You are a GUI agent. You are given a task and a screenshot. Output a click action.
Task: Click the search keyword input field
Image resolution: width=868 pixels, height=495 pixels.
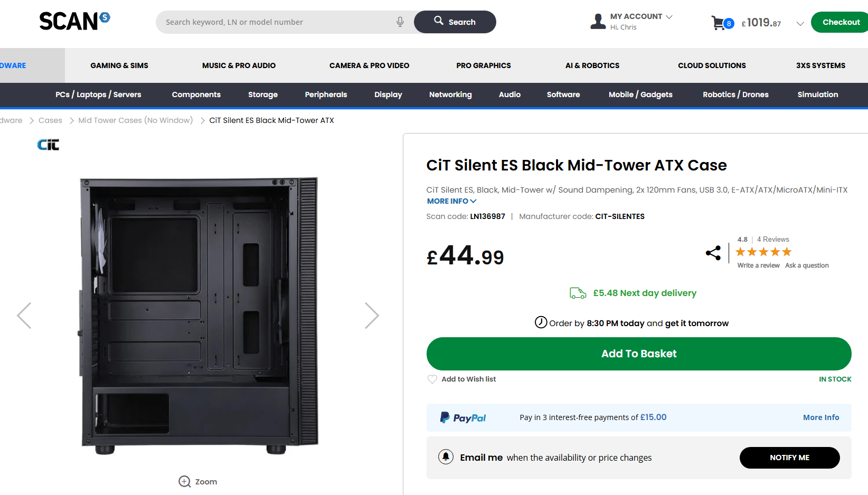coord(277,22)
